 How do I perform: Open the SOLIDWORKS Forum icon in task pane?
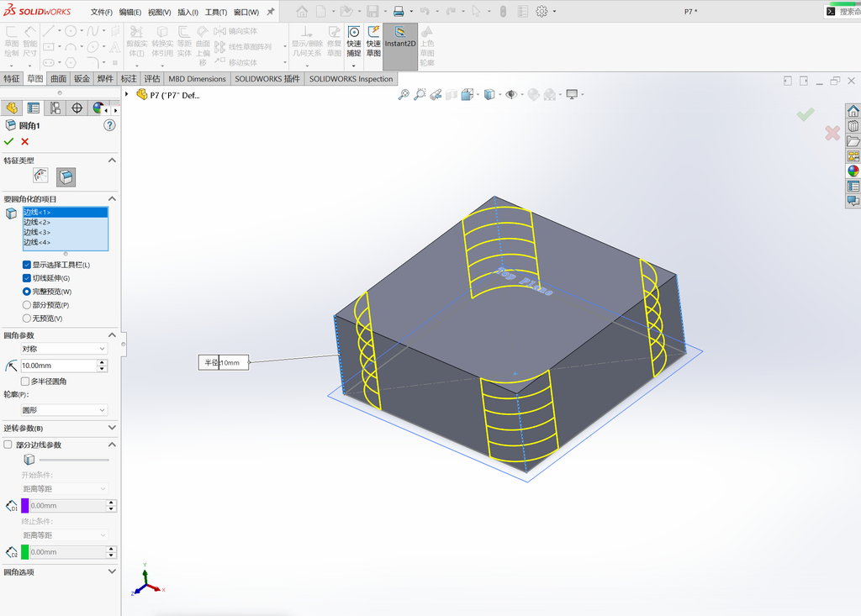pos(853,201)
